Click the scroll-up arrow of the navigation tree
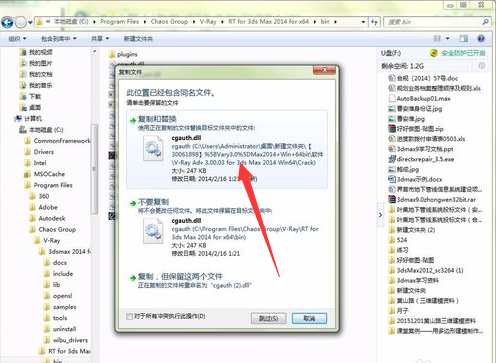Viewport: 498px width, 363px height. click(94, 52)
